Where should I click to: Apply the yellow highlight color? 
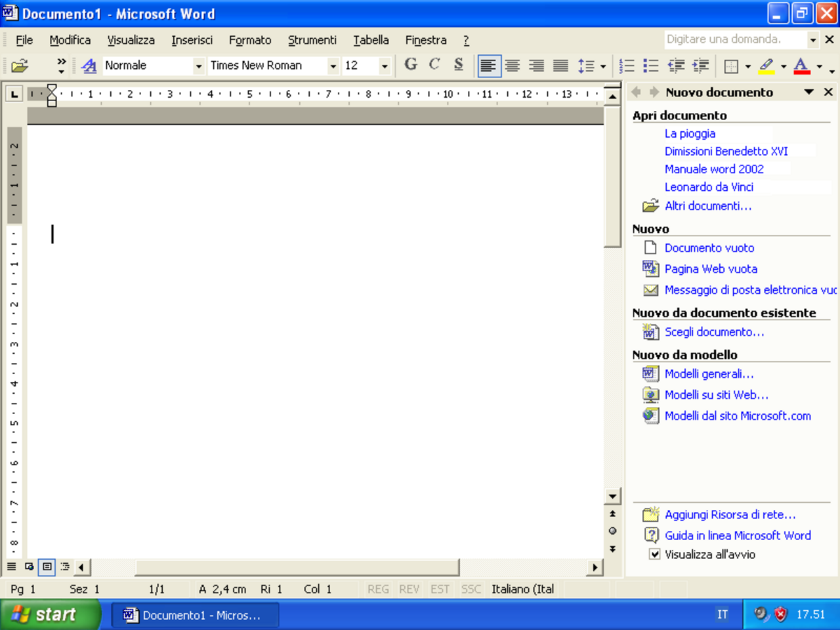(766, 66)
